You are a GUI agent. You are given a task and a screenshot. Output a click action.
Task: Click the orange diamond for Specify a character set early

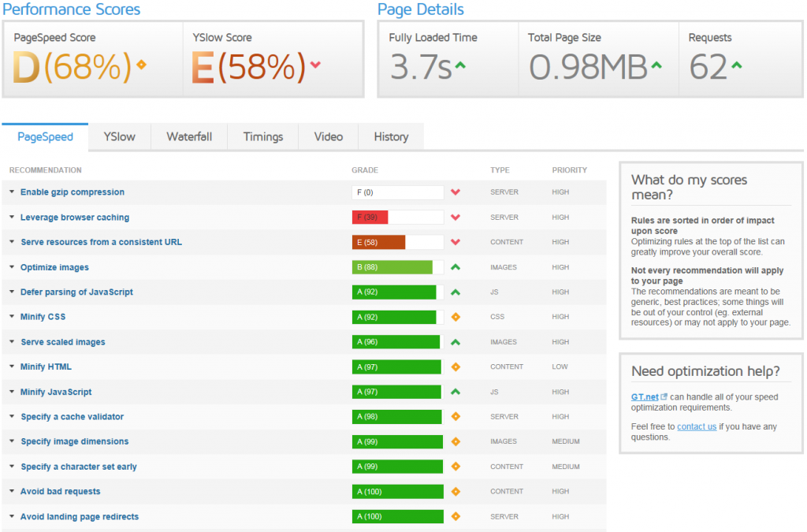coord(456,466)
